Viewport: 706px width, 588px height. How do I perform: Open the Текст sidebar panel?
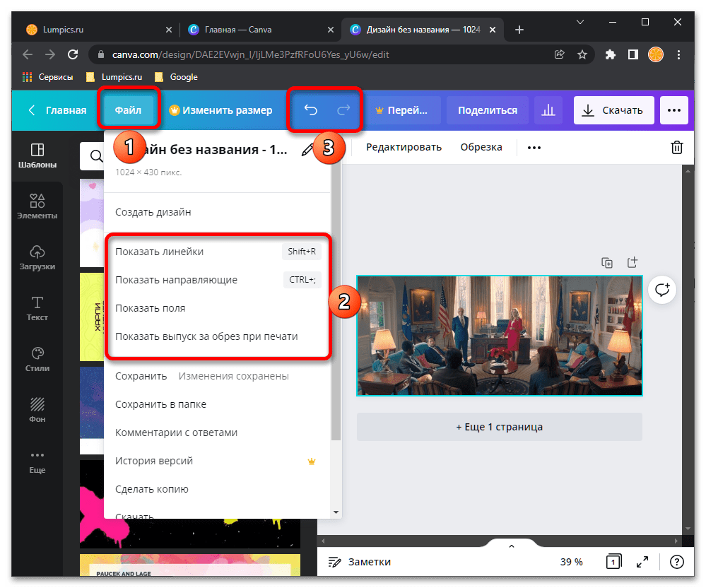coord(37,308)
